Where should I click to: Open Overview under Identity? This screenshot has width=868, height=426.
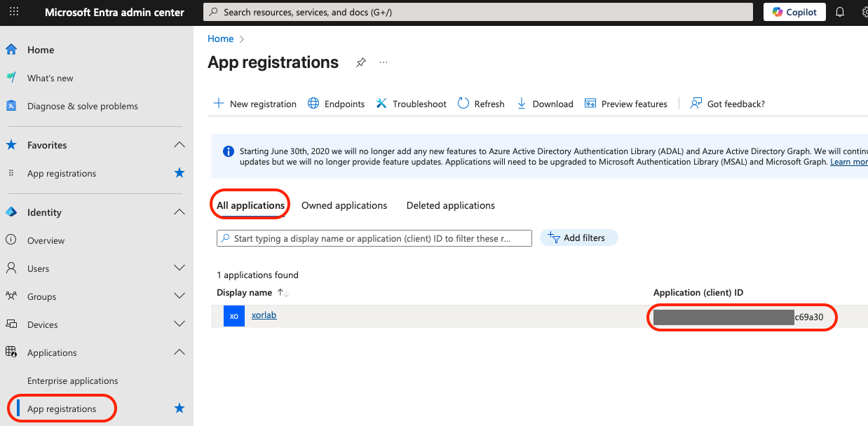click(46, 240)
